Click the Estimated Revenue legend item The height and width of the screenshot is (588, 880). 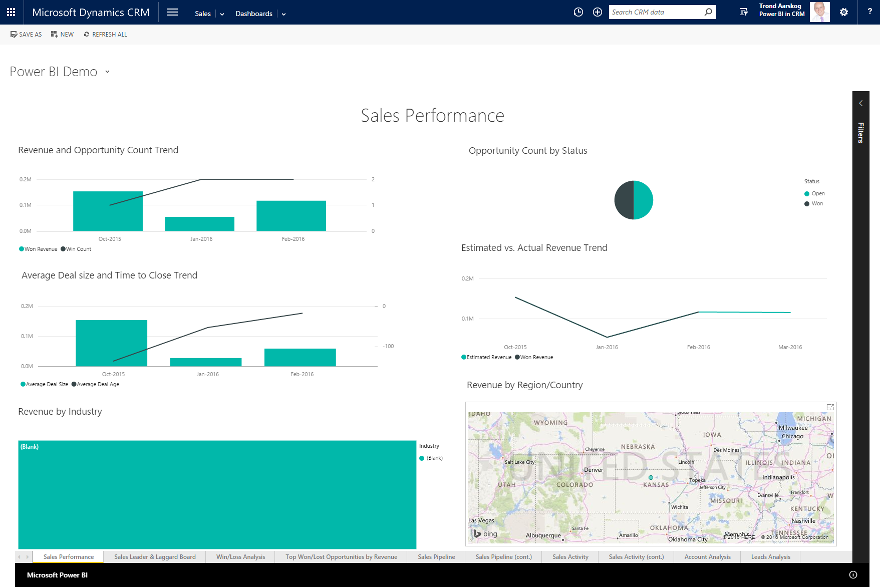tap(486, 357)
